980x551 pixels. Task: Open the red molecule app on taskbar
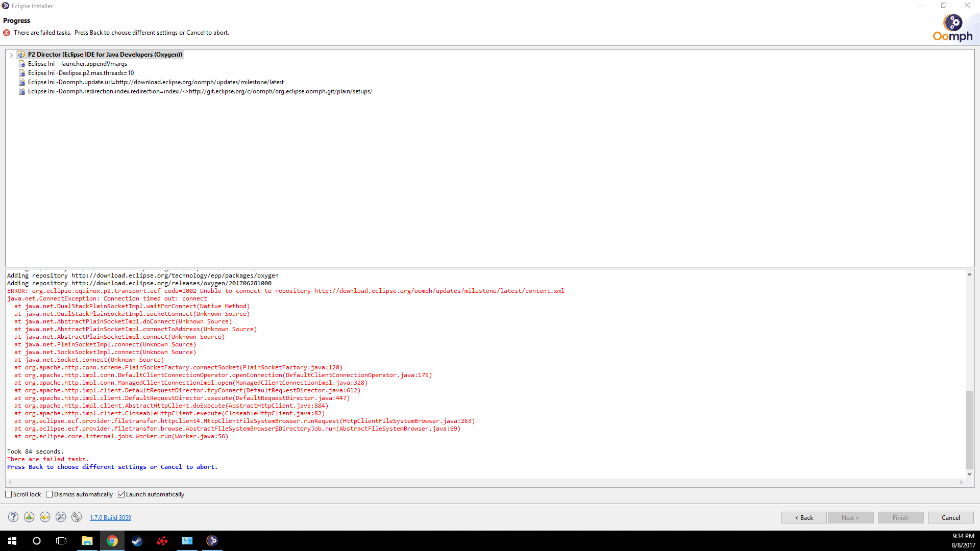[162, 541]
